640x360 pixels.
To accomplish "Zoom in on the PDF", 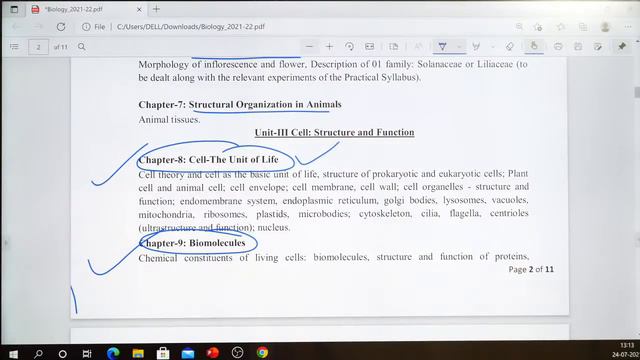I will point(329,47).
